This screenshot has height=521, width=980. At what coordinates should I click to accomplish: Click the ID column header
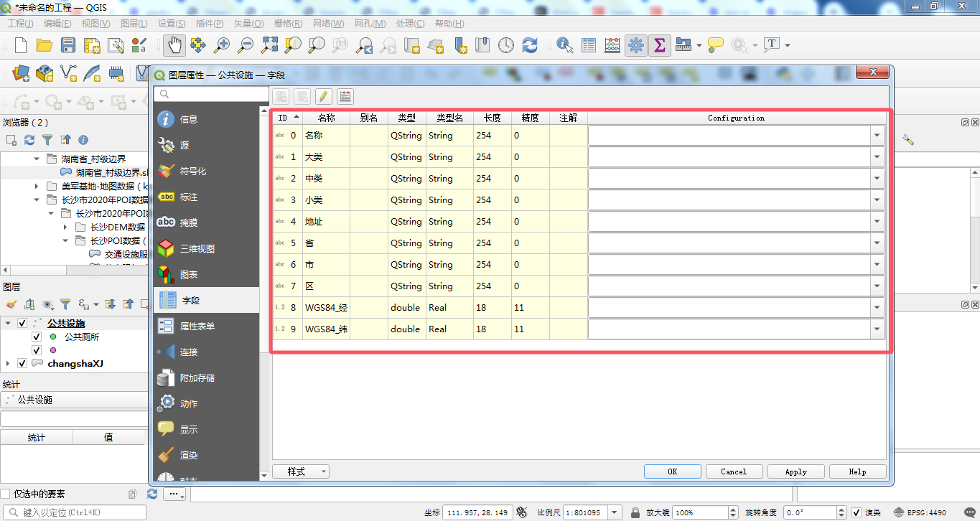click(x=288, y=118)
